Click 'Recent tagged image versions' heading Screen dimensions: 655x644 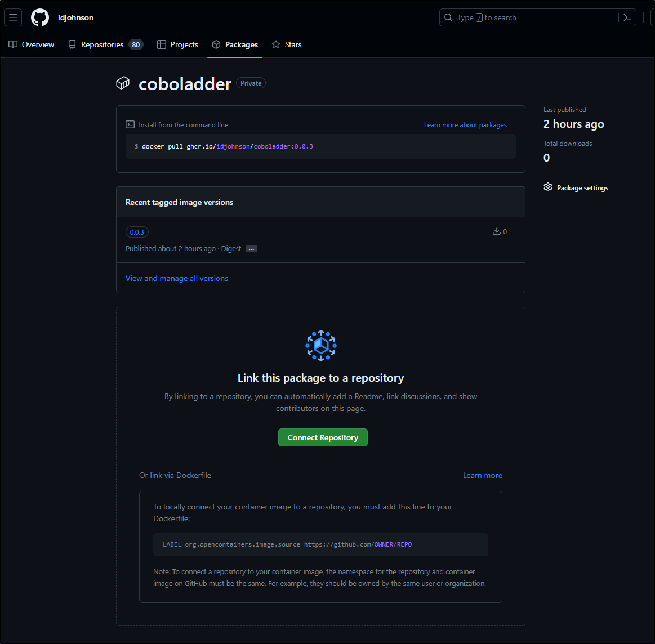(x=179, y=202)
